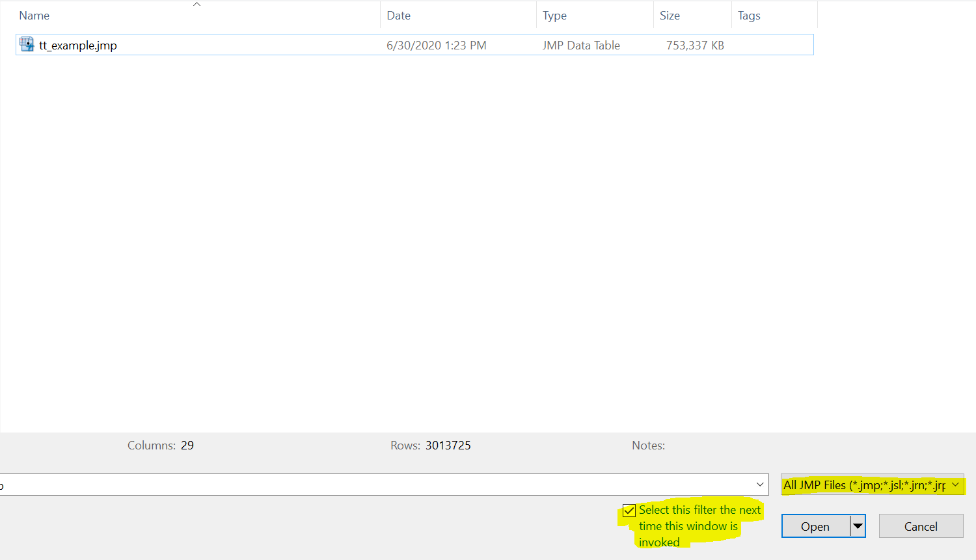Open the All JMP Files filter dropdown
This screenshot has height=560, width=976.
tap(872, 485)
